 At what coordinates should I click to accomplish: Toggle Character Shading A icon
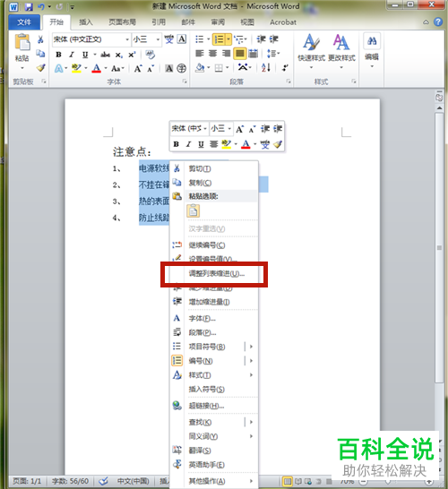(x=168, y=68)
